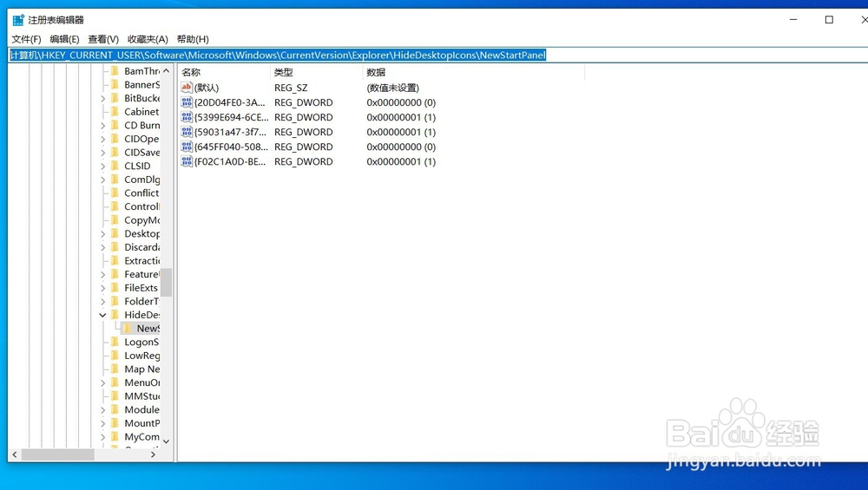Click the registry path address bar

pyautogui.click(x=437, y=55)
